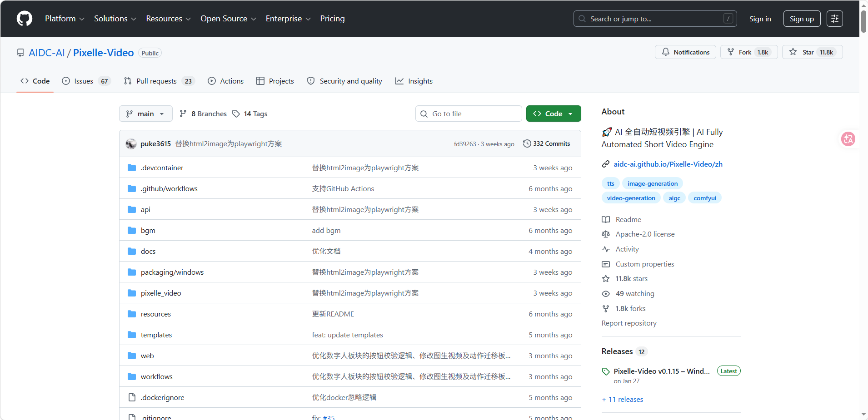Viewport: 868px width, 420px height.
Task: Click the Sign up button
Action: (802, 19)
